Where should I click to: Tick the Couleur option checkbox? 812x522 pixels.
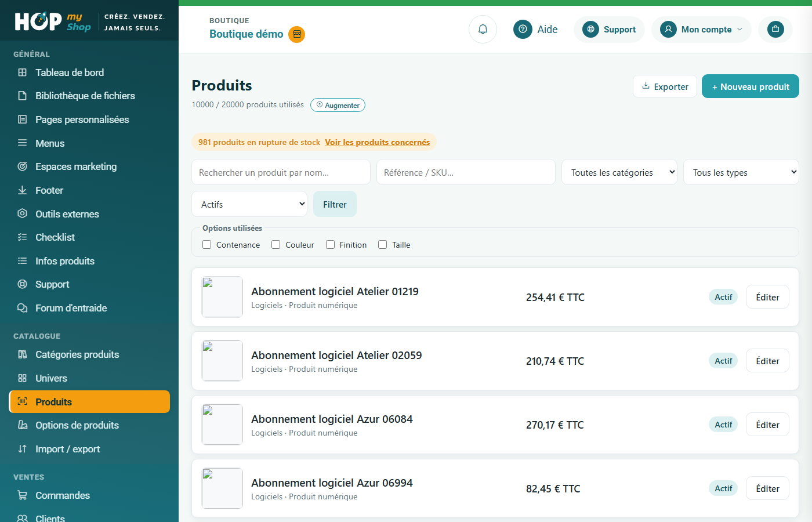click(x=275, y=245)
